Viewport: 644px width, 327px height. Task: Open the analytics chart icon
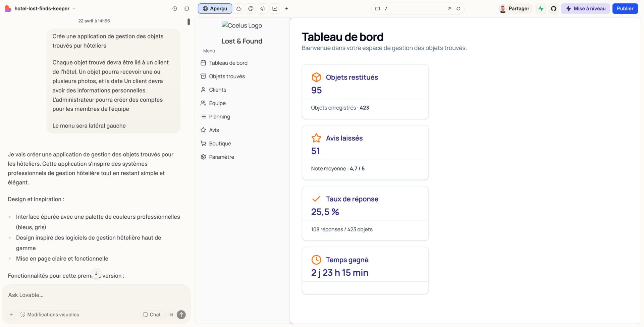(275, 9)
